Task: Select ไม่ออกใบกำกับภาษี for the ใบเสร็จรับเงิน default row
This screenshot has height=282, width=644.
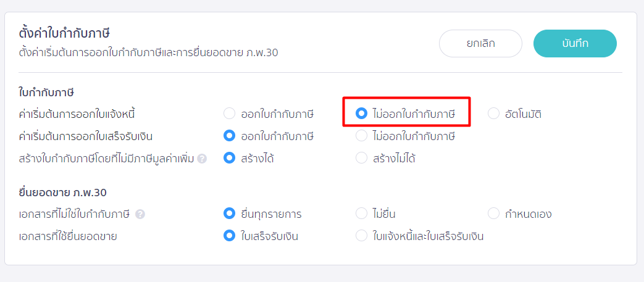Action: tap(362, 136)
